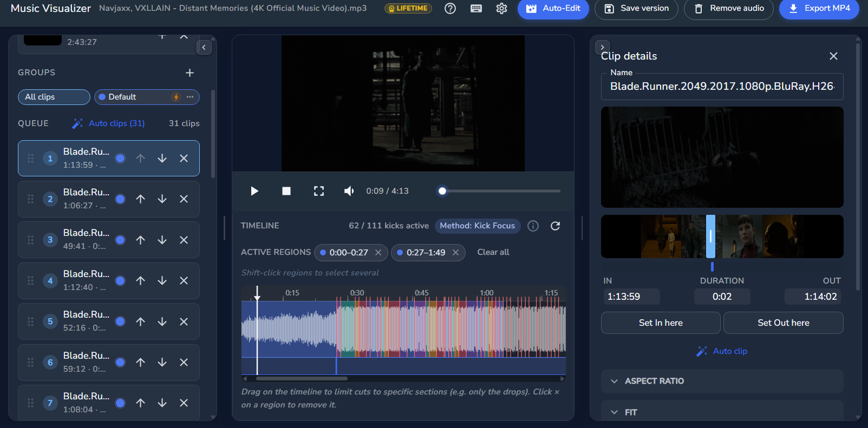Click the playback progress slider

[x=499, y=191]
